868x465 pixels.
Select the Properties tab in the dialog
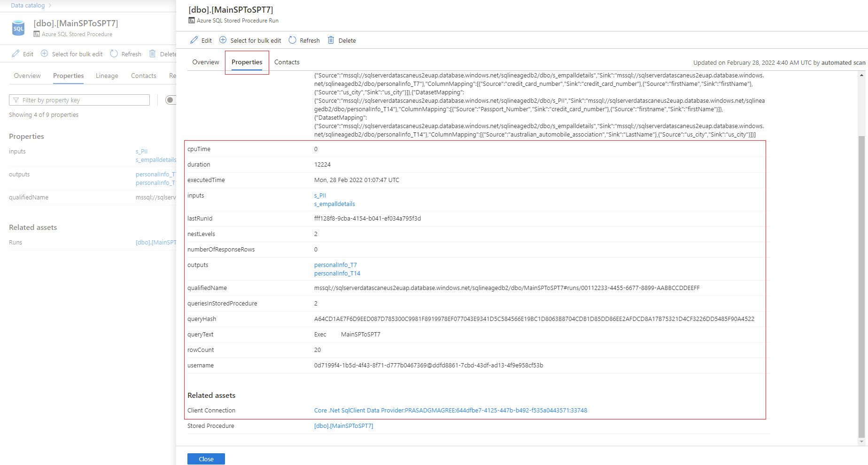(247, 62)
